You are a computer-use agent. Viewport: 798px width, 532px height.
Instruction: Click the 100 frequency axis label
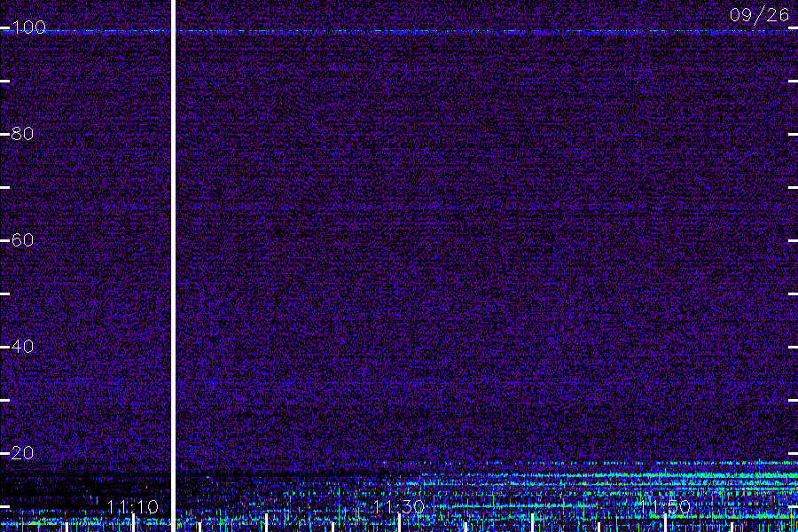pyautogui.click(x=28, y=27)
